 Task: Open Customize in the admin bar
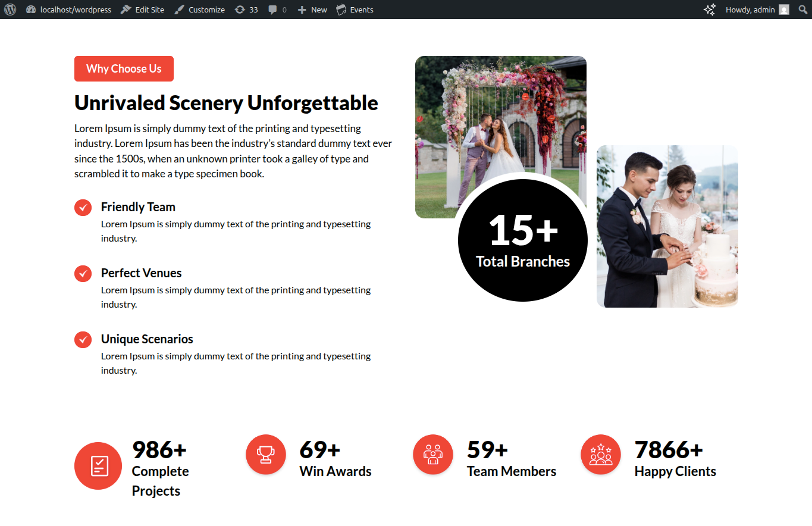pyautogui.click(x=199, y=10)
